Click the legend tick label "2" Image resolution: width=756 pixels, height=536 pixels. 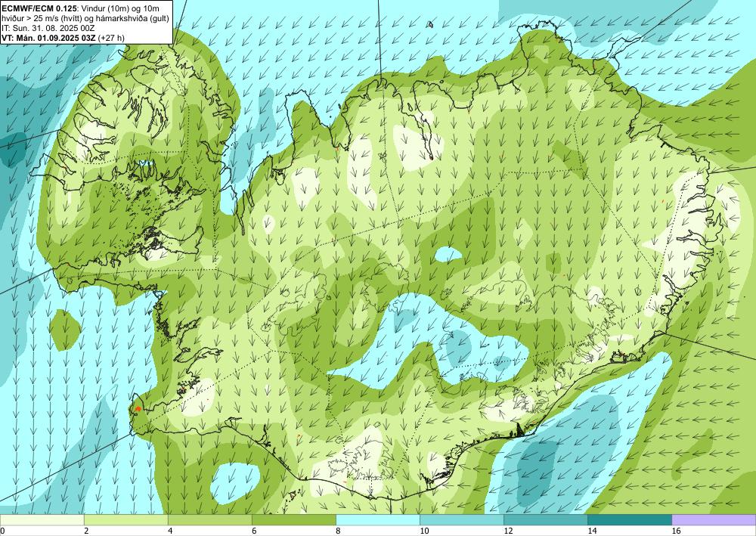click(86, 531)
